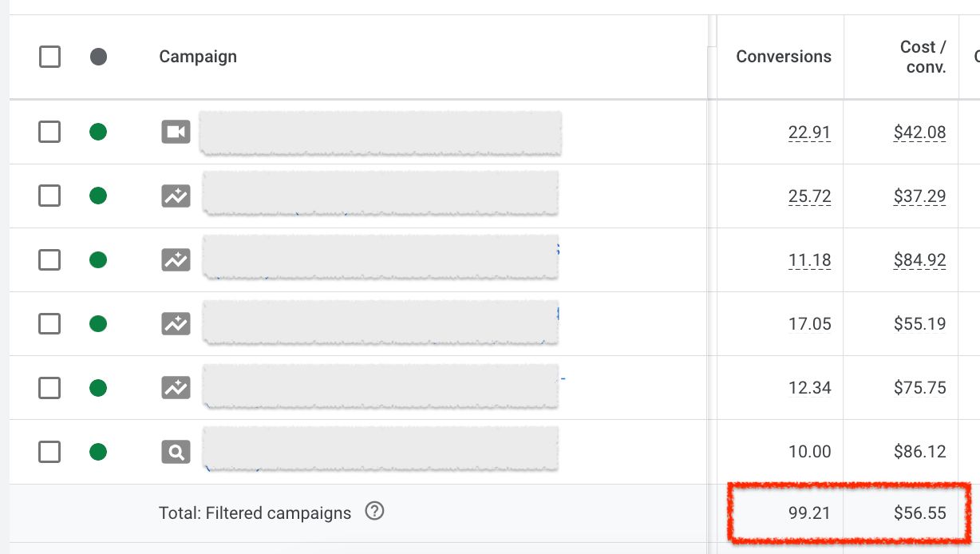Select the Search campaign magnifier icon
Screen dimensions: 980x554
click(x=176, y=451)
